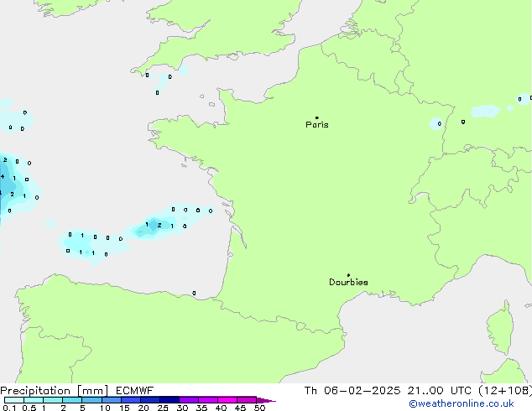Click the Paris city label
The height and width of the screenshot is (411, 532).
(x=317, y=125)
